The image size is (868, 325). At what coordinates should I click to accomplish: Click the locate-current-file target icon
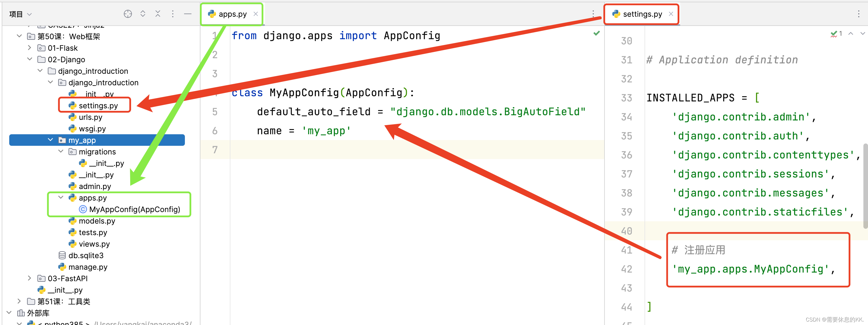[128, 14]
